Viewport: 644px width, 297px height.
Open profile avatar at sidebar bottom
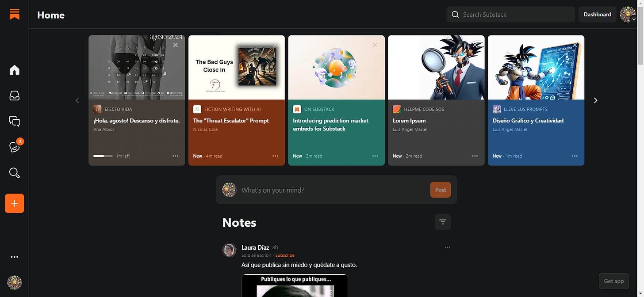(15, 282)
